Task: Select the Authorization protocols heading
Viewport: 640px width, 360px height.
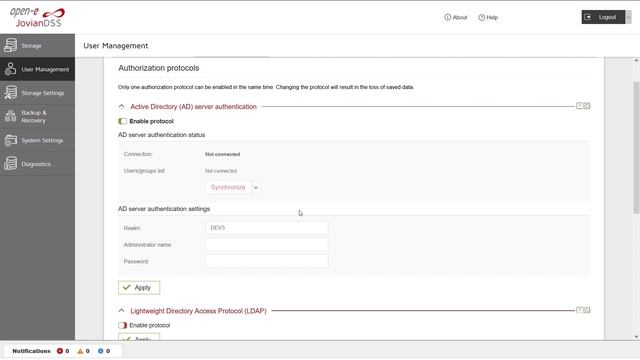Action: [x=159, y=68]
